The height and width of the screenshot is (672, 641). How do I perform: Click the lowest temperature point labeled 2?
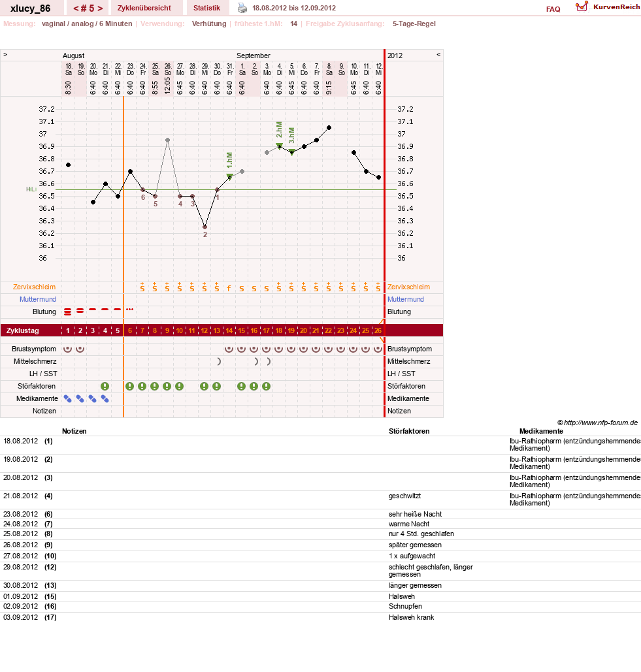tap(205, 227)
